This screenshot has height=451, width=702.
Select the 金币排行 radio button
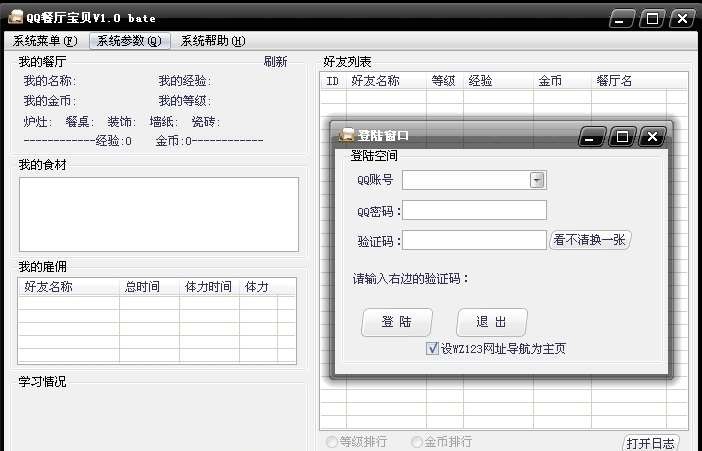coord(417,442)
